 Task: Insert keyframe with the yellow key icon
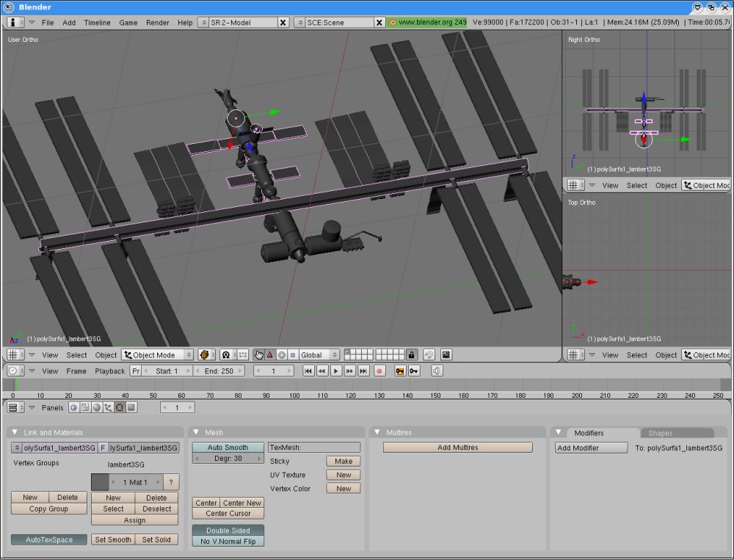400,371
